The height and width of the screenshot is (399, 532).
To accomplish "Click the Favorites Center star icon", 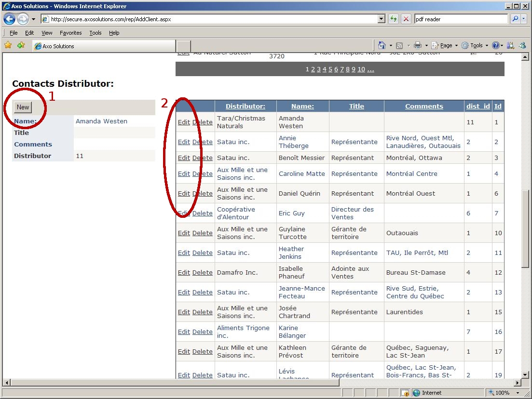I will 8,45.
